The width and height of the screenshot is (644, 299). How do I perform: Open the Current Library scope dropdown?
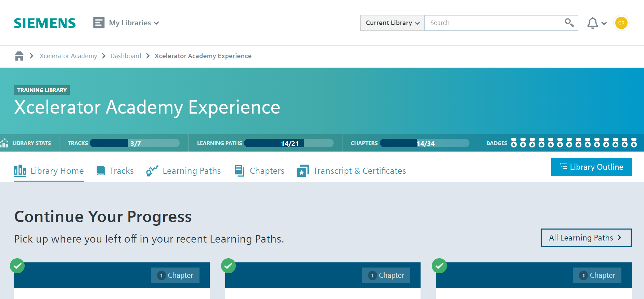[392, 23]
